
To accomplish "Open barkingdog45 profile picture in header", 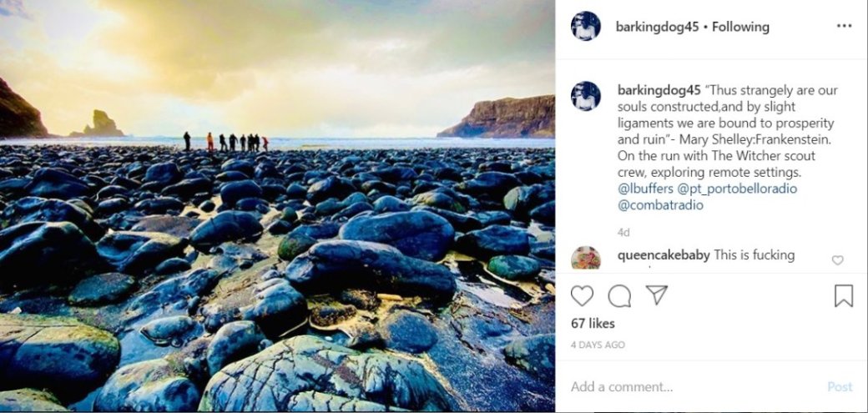I will [x=586, y=26].
